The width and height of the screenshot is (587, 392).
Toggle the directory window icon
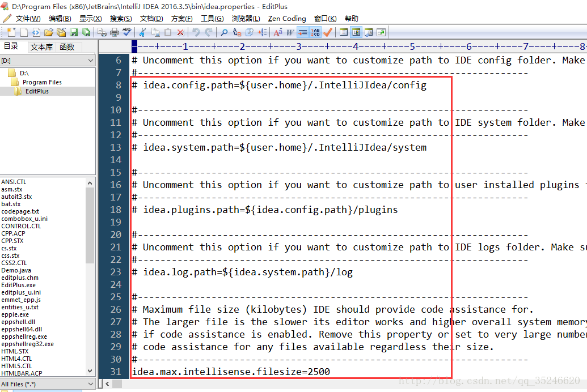coord(356,32)
